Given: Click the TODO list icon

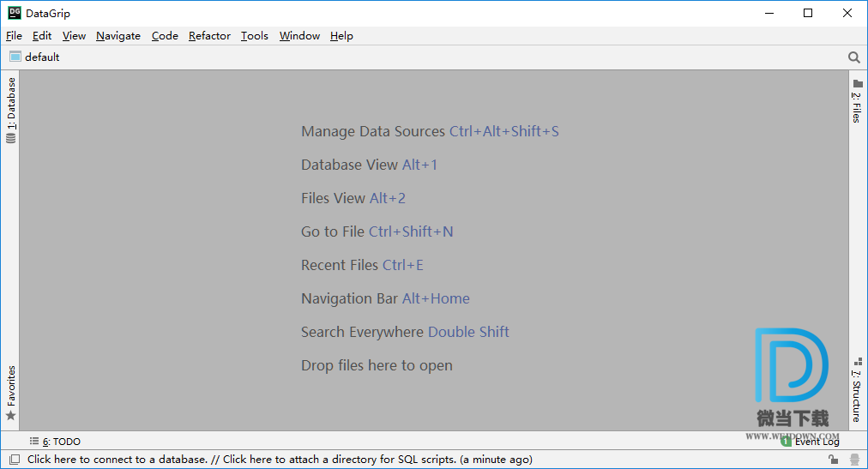Looking at the screenshot, I should coord(34,441).
